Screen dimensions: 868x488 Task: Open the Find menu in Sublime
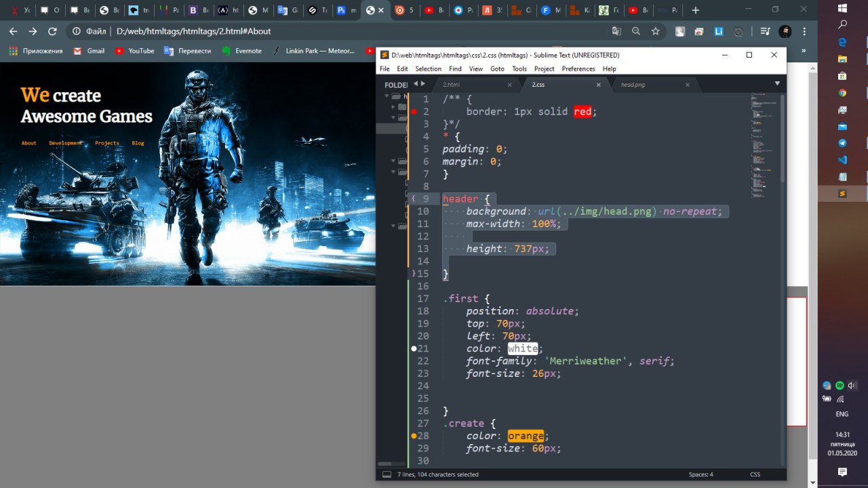coord(455,68)
